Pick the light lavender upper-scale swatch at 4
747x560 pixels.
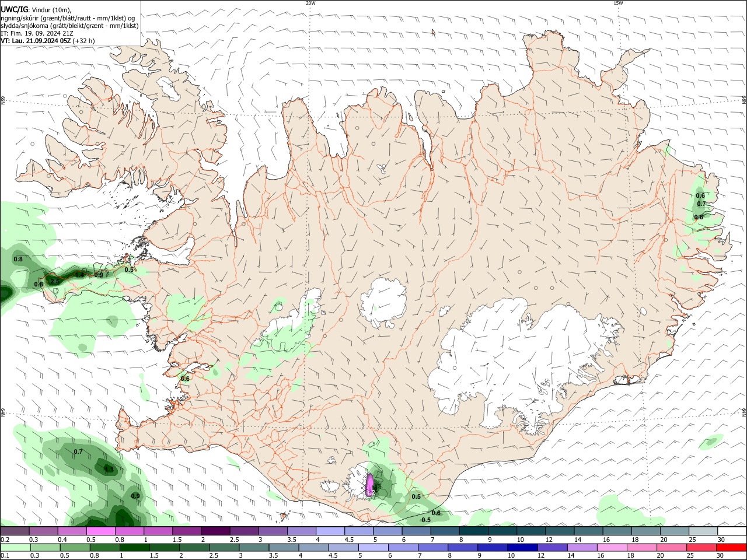pos(330,531)
